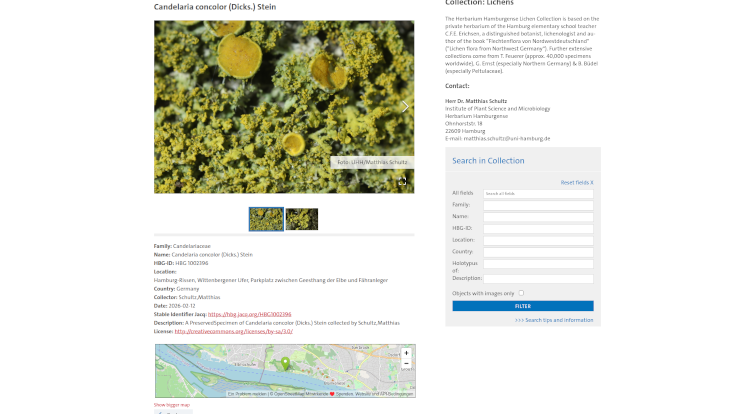
Task: Click the main Candelaria concolor photo
Action: pos(284,107)
